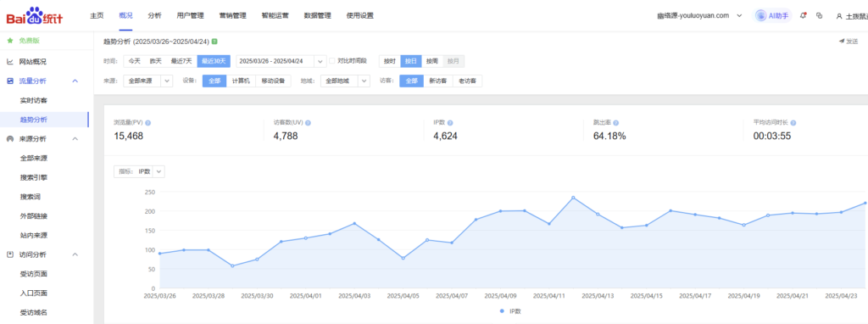The height and width of the screenshot is (324, 868).
Task: Filter visitors by 老访客
Action: 467,81
